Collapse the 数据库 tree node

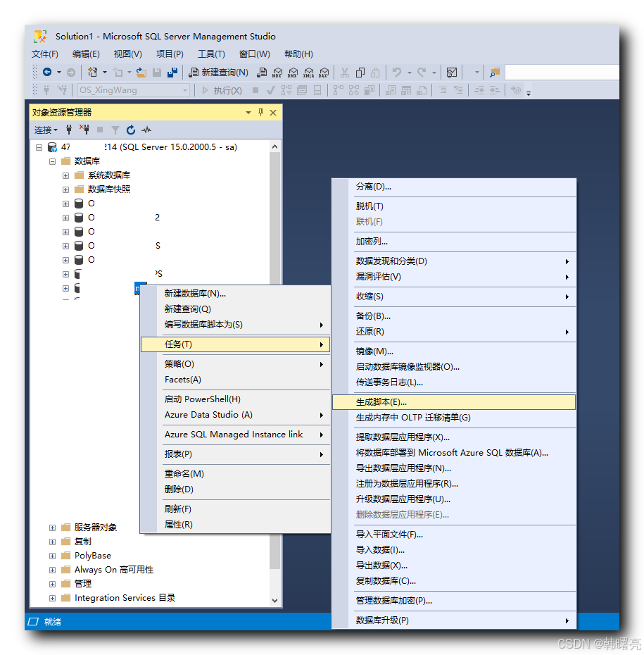click(52, 161)
